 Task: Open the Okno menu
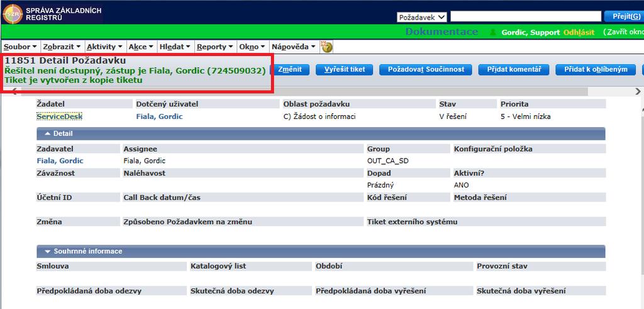[252, 47]
